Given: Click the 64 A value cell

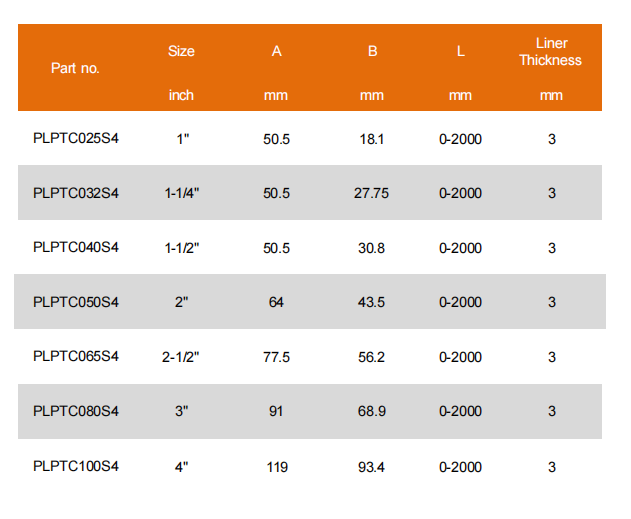Looking at the screenshot, I should pos(276,302).
